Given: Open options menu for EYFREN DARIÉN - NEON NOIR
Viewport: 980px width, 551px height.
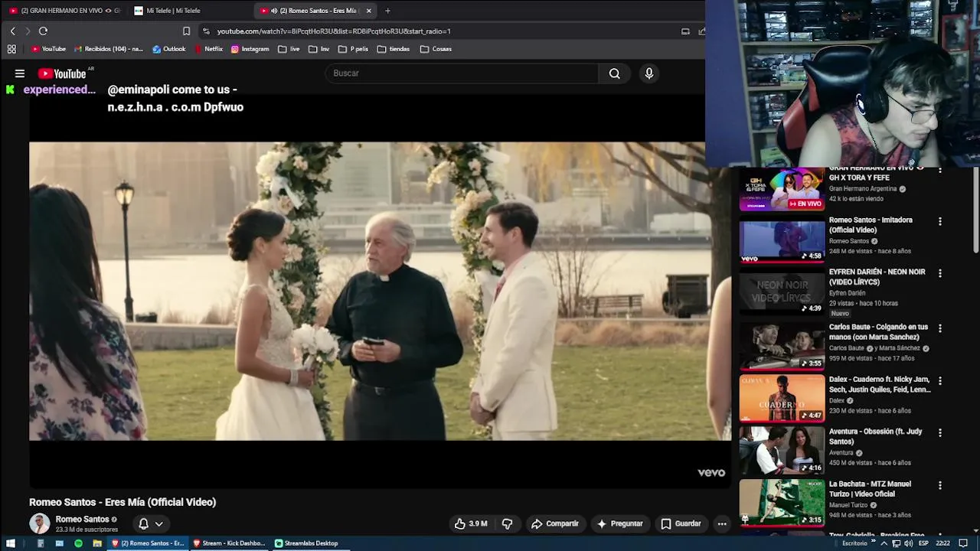Looking at the screenshot, I should pyautogui.click(x=940, y=273).
